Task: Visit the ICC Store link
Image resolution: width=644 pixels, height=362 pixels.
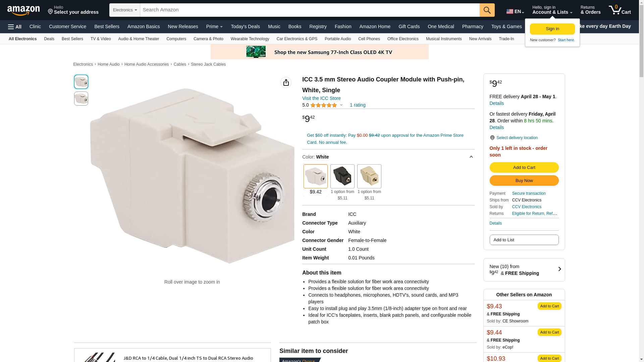Action: 321,98
